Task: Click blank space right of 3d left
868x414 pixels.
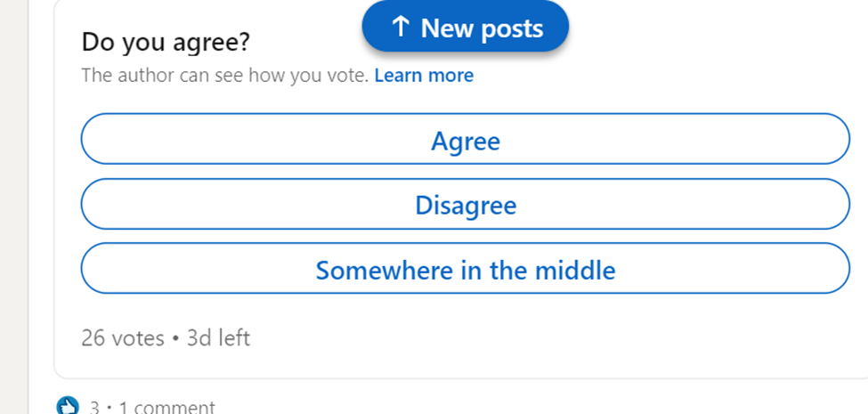Action: (534, 338)
